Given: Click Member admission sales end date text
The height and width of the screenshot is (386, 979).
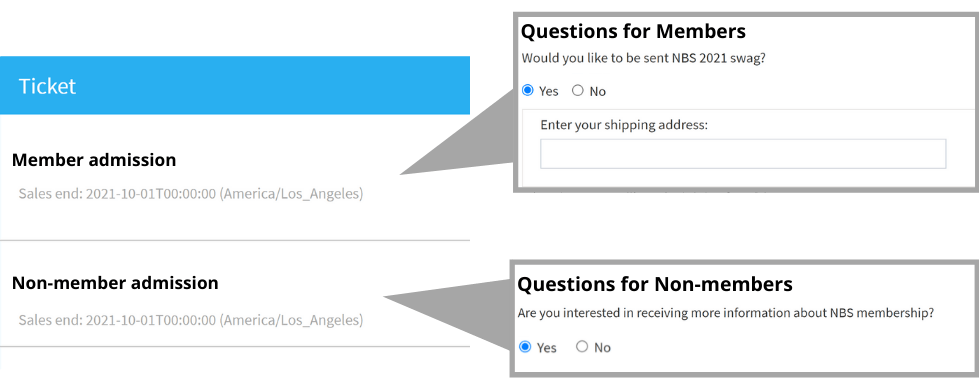Looking at the screenshot, I should [190, 194].
